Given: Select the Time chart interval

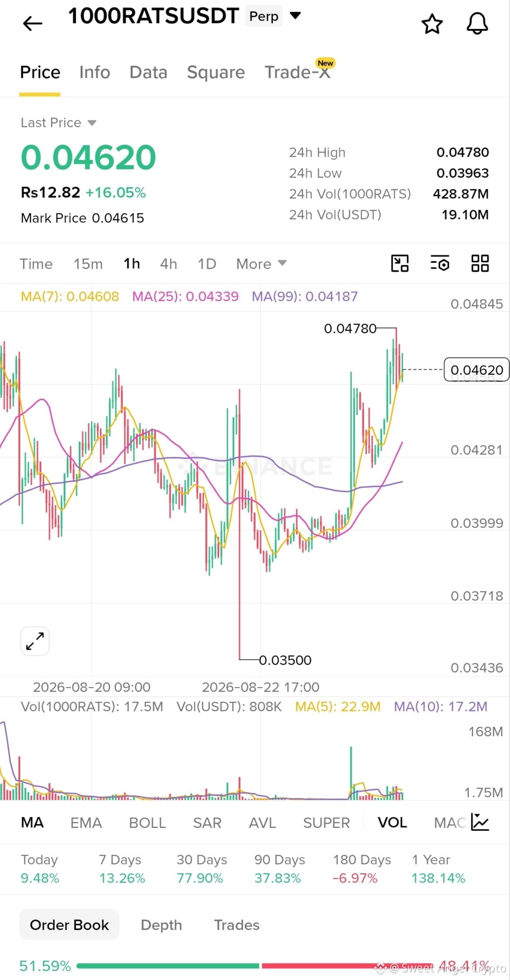Looking at the screenshot, I should pyautogui.click(x=36, y=264).
